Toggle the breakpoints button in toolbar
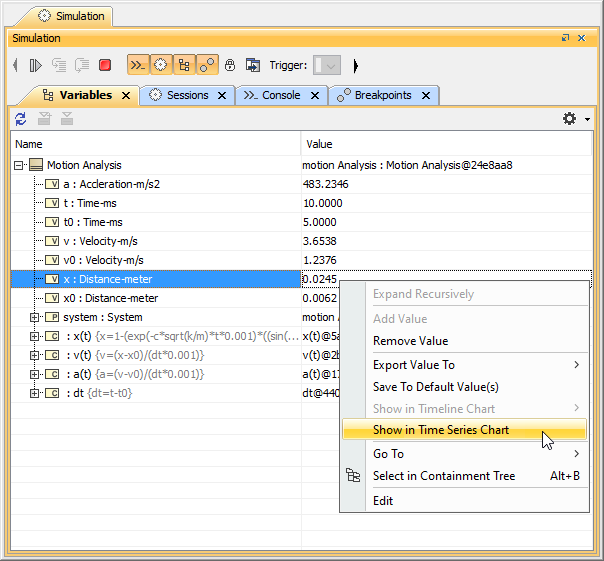The height and width of the screenshot is (561, 604). [207, 65]
